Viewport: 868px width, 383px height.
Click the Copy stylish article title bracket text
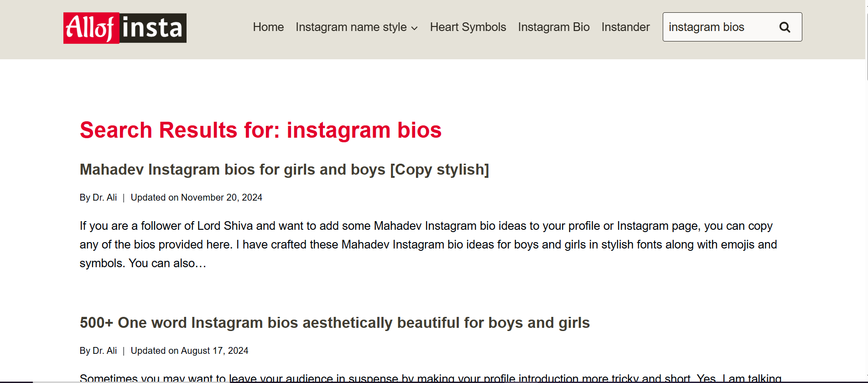click(x=441, y=169)
